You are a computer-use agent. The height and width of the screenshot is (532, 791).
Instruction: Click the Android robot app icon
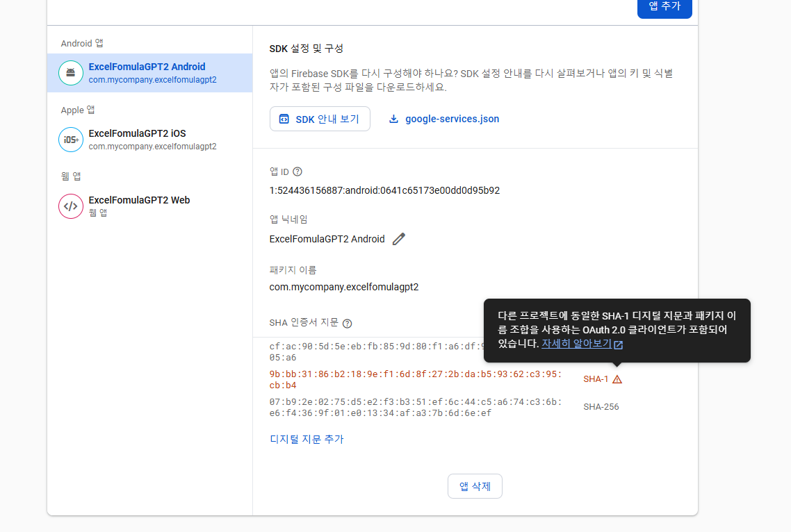coord(71,73)
